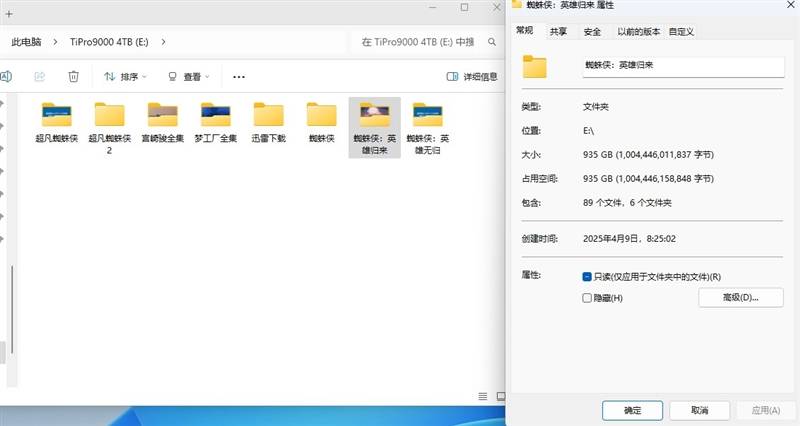Switch to the 共享 tab
This screenshot has width=800, height=426.
coord(558,32)
